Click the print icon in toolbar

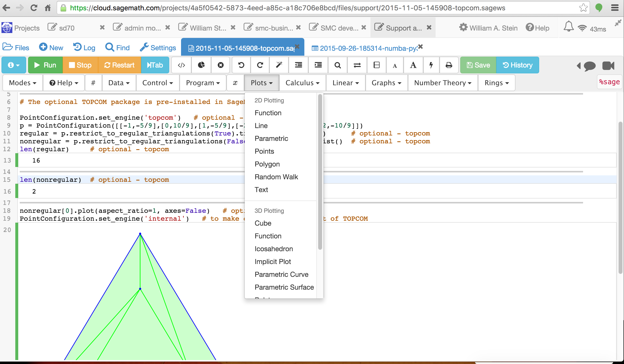tap(448, 65)
